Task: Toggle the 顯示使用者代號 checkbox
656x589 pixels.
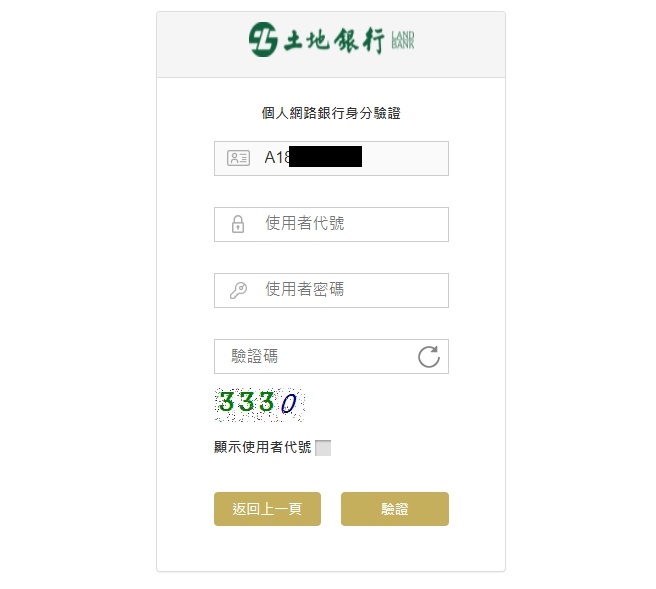Action: pos(323,448)
